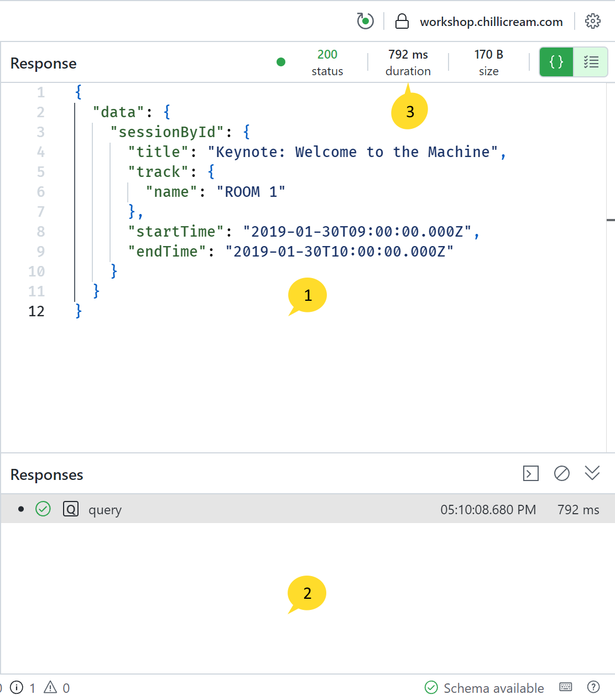Click Schema available status
Viewport: 615px width, 700px height.
(484, 688)
